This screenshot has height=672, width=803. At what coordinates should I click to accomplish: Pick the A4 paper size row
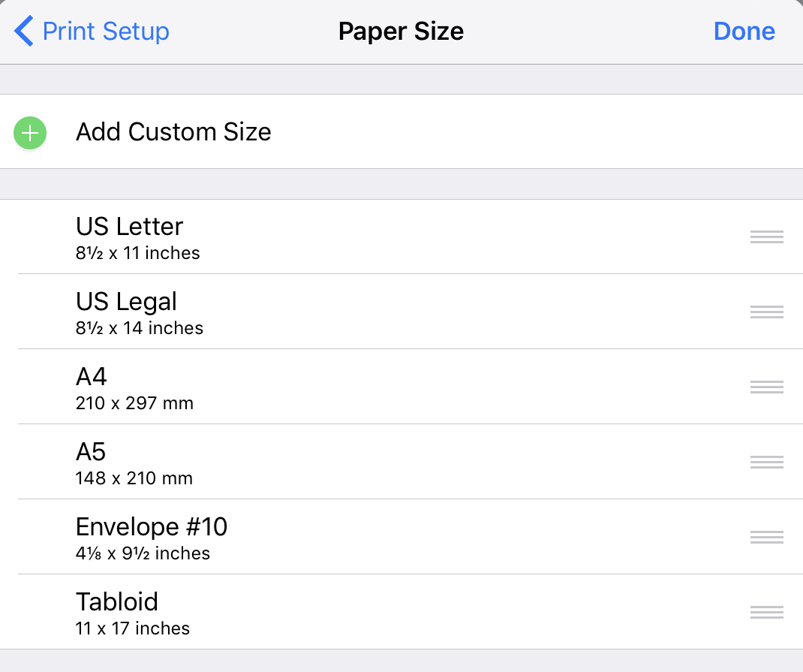click(401, 387)
